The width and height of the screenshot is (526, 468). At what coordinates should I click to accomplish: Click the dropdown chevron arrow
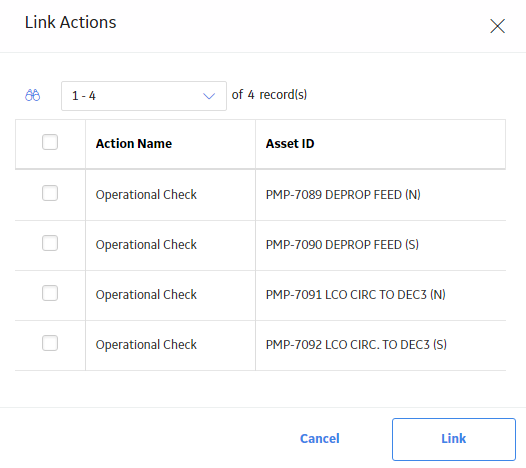(x=209, y=96)
